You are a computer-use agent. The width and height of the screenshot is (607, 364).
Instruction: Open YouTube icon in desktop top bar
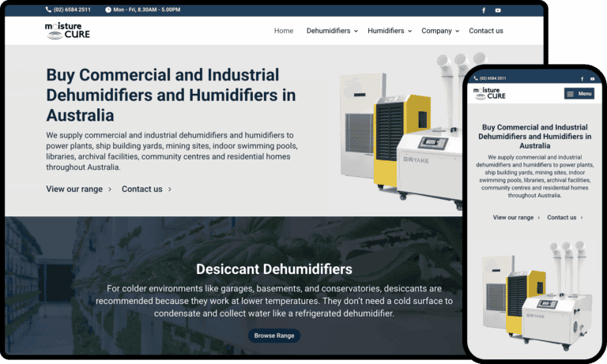(498, 10)
